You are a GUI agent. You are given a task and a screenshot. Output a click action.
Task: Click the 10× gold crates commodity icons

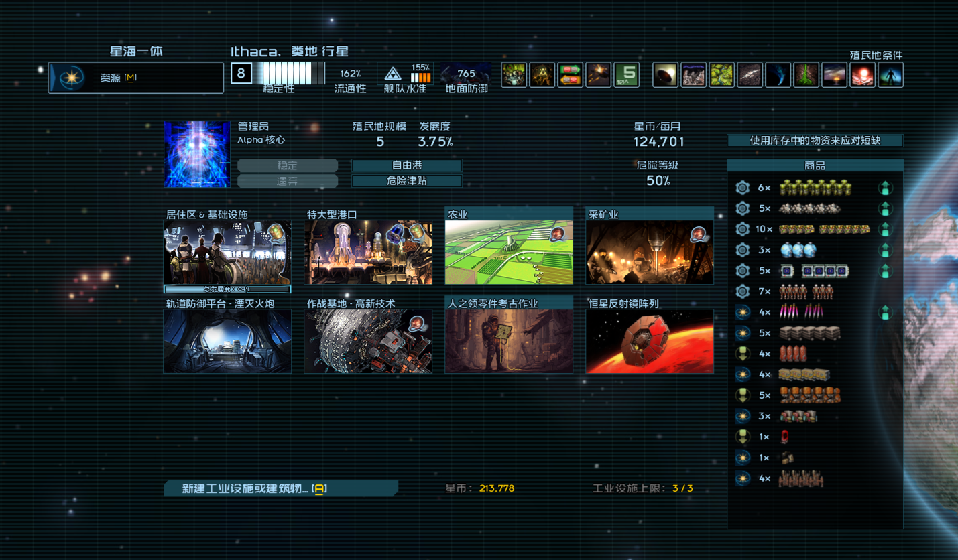click(824, 229)
